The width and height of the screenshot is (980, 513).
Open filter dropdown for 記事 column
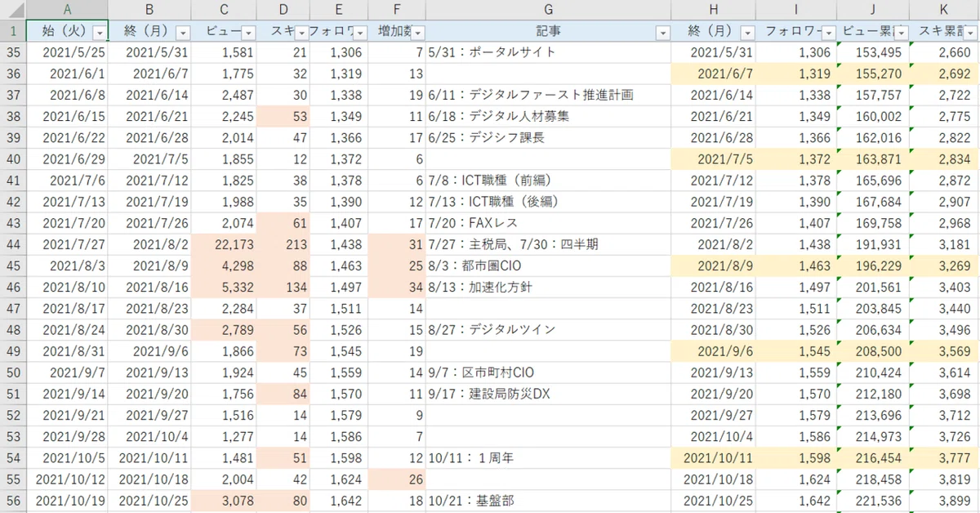coord(662,33)
